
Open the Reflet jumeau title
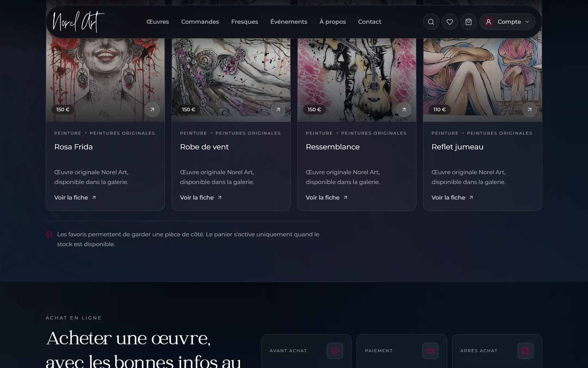(458, 147)
